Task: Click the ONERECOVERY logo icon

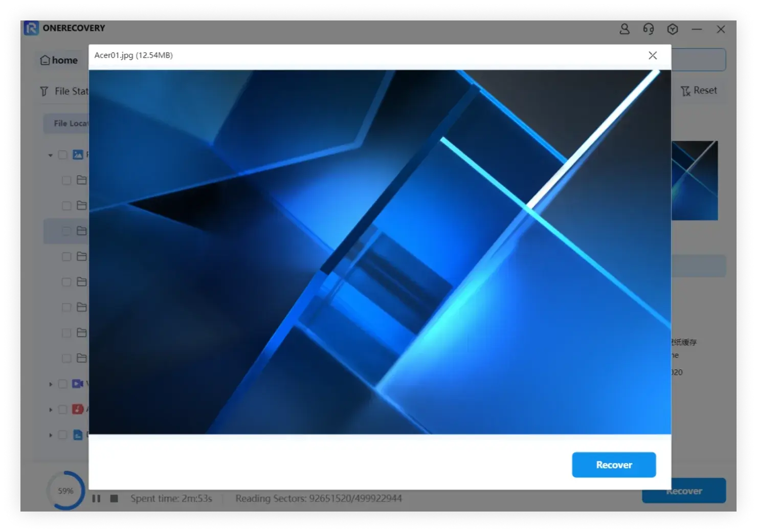Action: (x=31, y=28)
